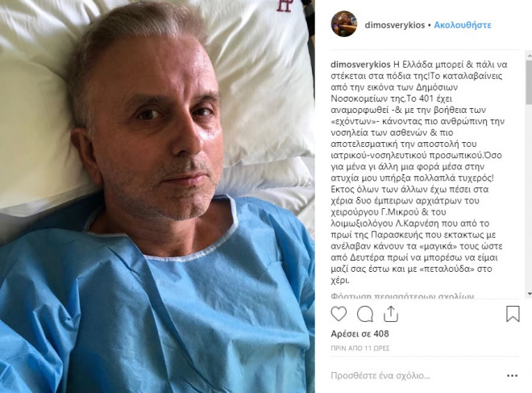Follow the account via Ακολουθήστε link
This screenshot has height=393, width=532.
click(x=463, y=25)
